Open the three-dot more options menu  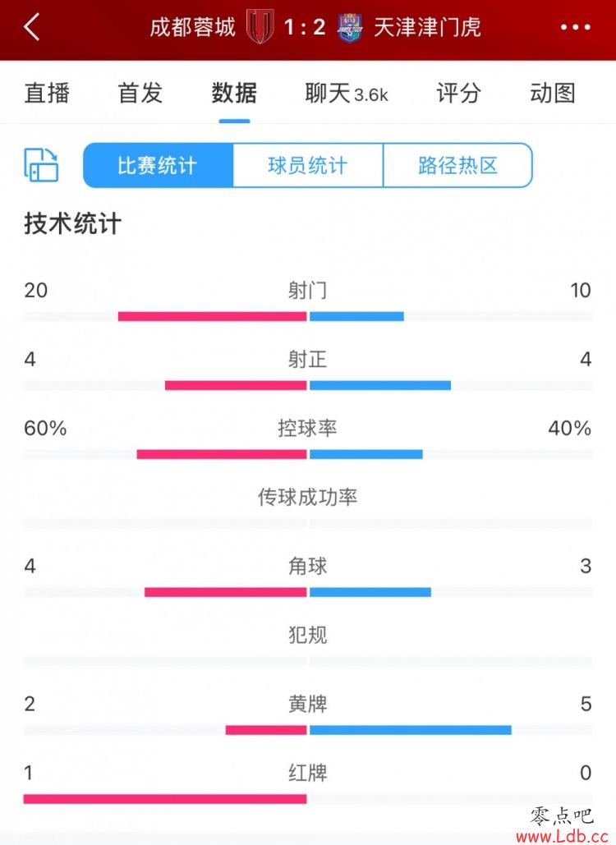(575, 27)
